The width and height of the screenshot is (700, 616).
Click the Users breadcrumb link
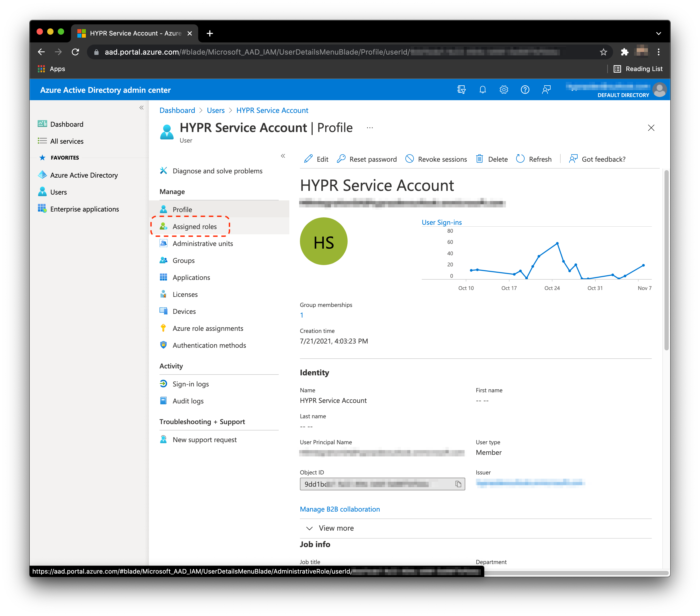[x=216, y=110]
